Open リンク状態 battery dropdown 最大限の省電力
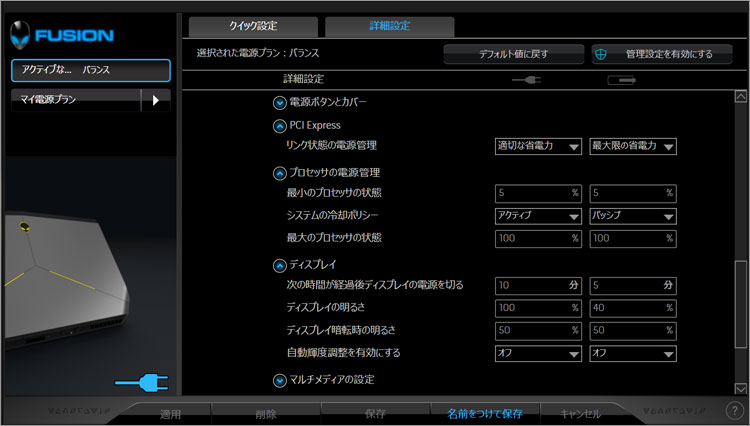 633,146
